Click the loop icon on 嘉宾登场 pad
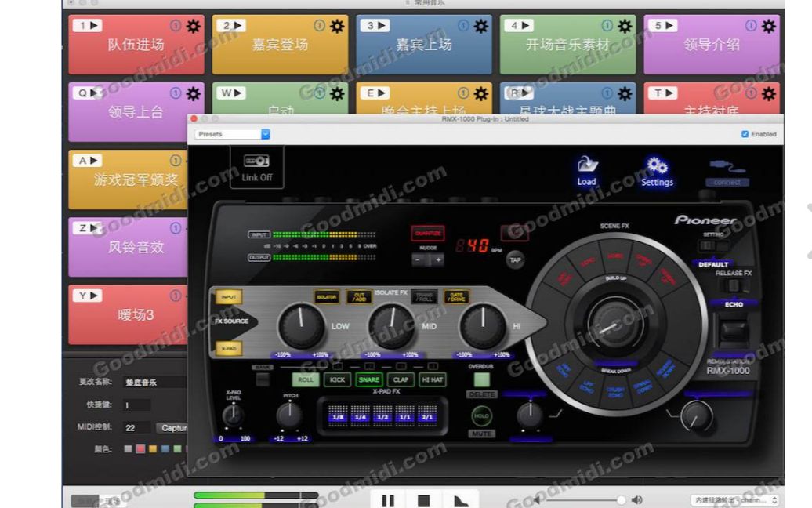This screenshot has height=508, width=812. 320,25
